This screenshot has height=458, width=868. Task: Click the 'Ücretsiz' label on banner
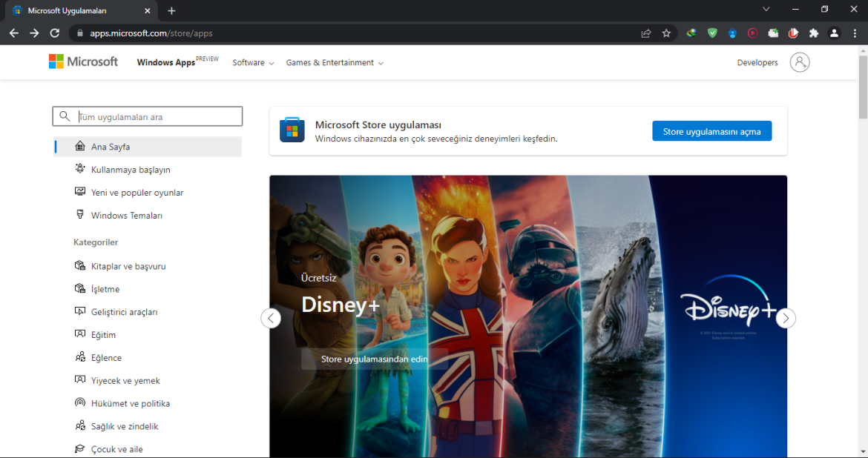coord(319,278)
